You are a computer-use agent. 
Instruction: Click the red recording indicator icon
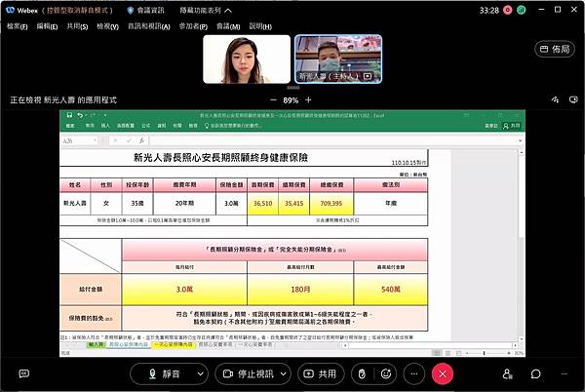point(508,10)
